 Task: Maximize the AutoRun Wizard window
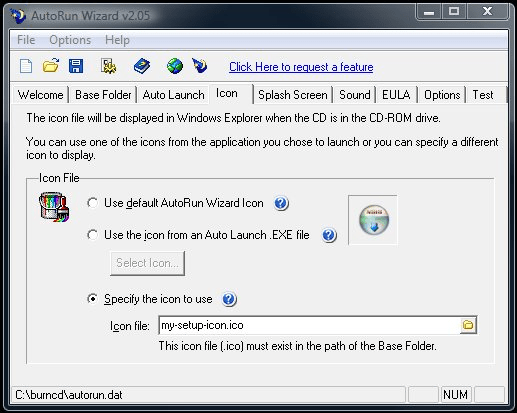tap(454, 12)
